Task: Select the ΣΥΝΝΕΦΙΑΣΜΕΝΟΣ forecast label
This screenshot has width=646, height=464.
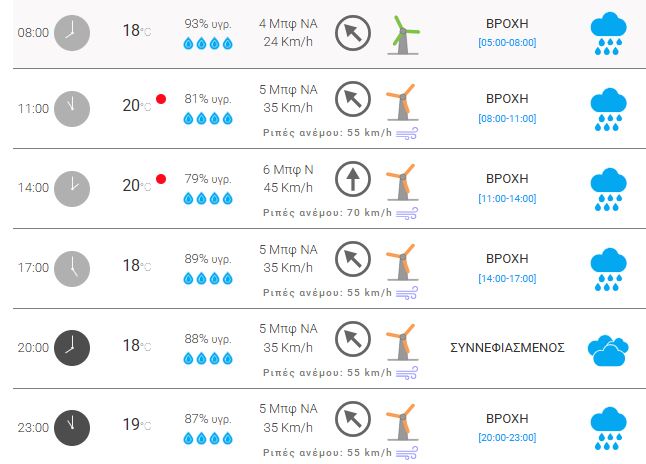Action: (507, 348)
